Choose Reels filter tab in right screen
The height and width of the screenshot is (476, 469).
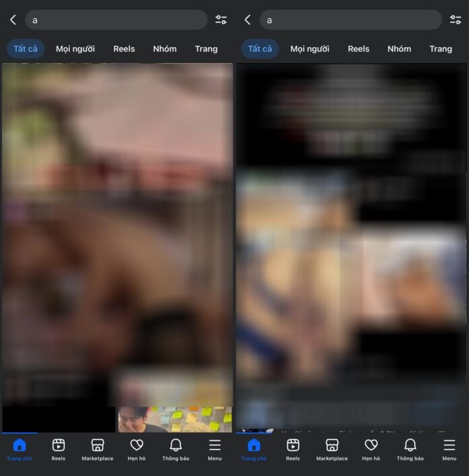tap(358, 48)
